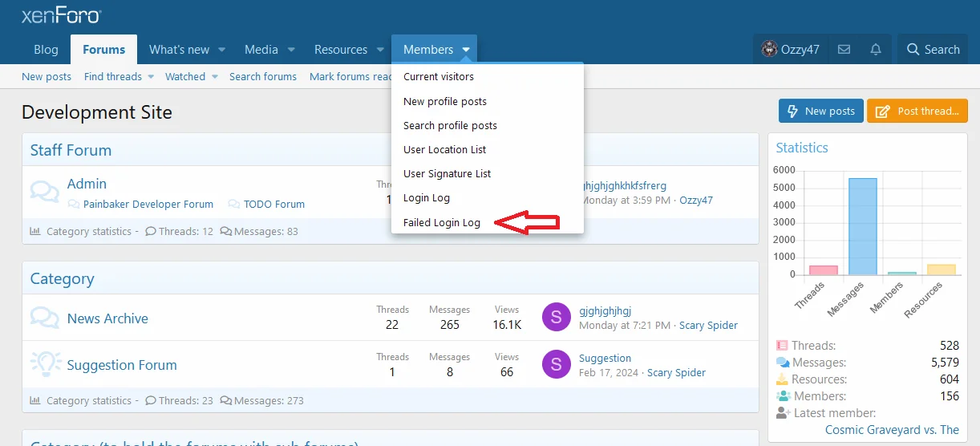Screen dimensions: 980x446
Task: Collapse the Members dropdown arrow
Action: pyautogui.click(x=466, y=50)
